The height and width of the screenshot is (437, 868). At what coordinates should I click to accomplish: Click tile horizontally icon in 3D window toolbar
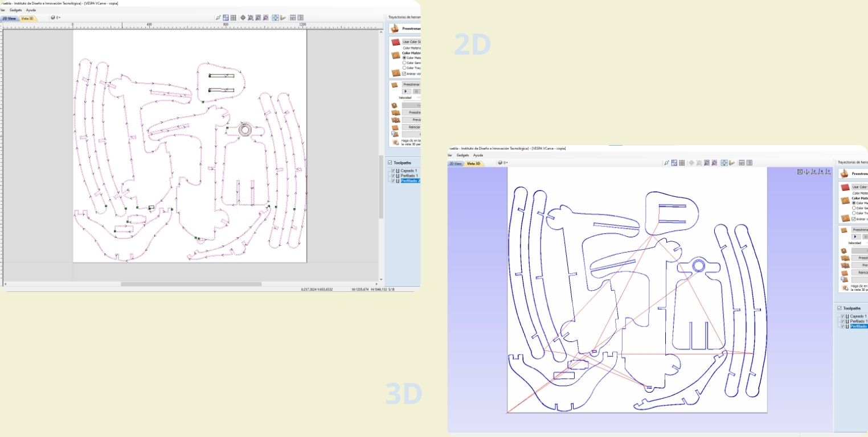coord(742,163)
